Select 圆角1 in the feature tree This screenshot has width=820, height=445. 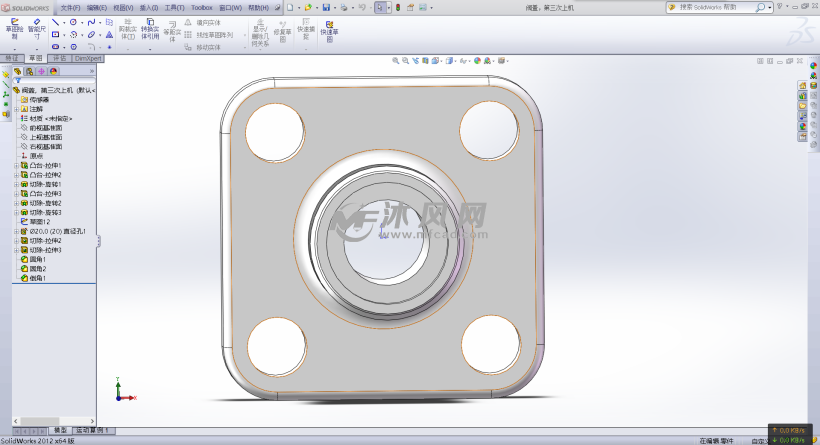pyautogui.click(x=37, y=260)
